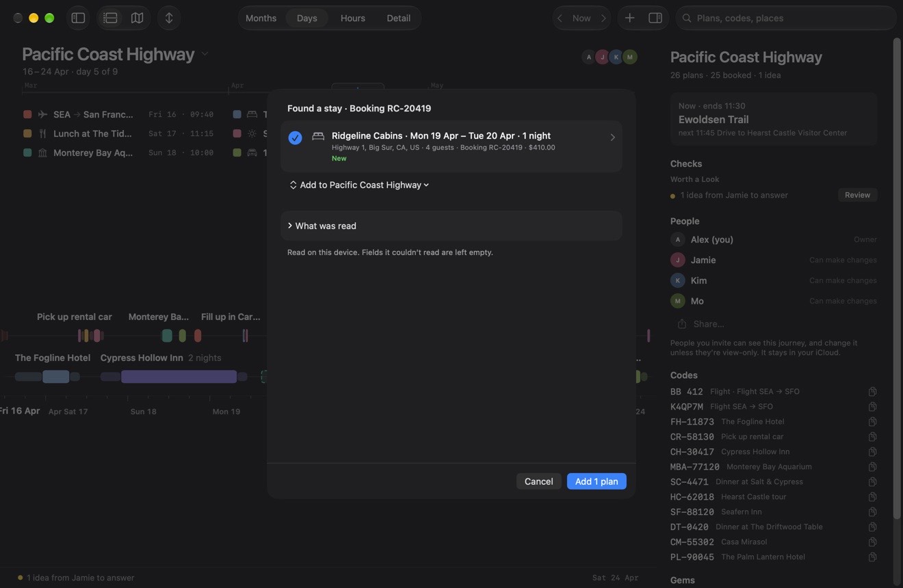Viewport: 903px width, 588px height.
Task: Open the Monterey Bay Aq... plan row
Action: [118, 152]
